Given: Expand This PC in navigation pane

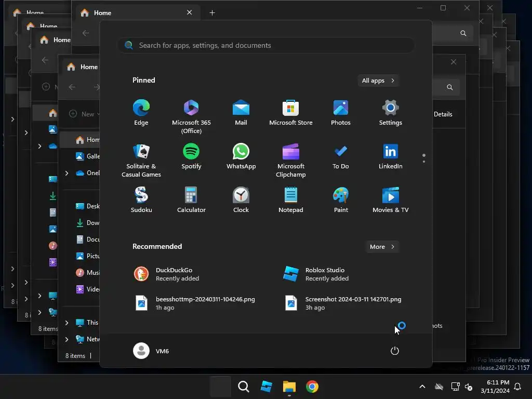Looking at the screenshot, I should (67, 323).
